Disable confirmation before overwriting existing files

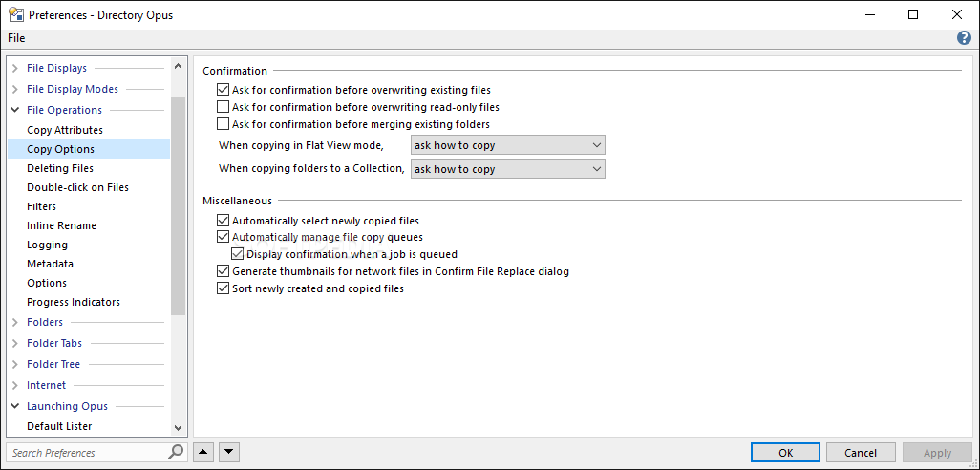pyautogui.click(x=224, y=90)
